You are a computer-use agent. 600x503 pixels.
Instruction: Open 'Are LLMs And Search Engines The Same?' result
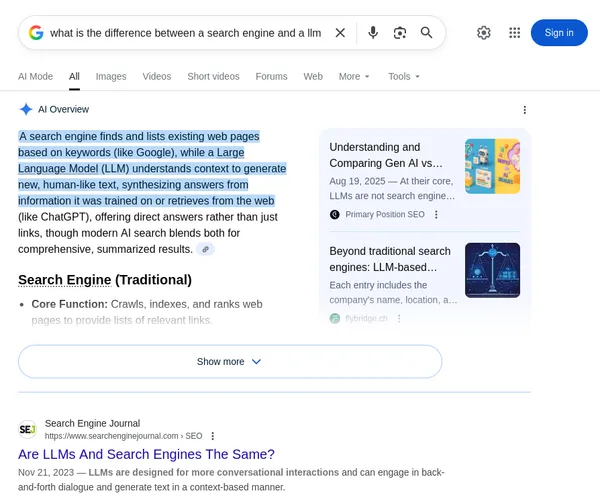(146, 454)
